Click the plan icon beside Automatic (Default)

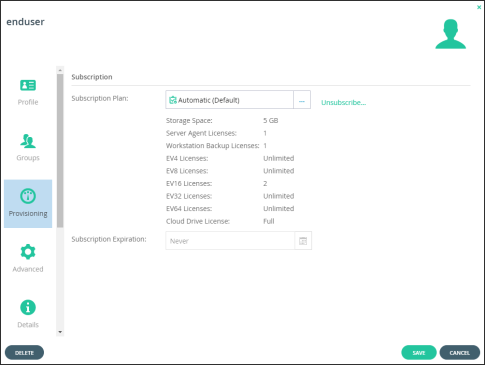point(173,100)
